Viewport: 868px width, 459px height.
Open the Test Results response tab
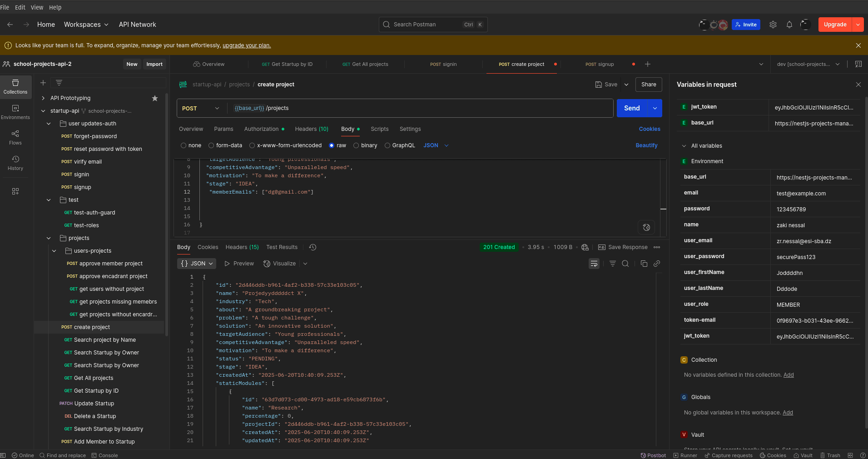tap(282, 247)
